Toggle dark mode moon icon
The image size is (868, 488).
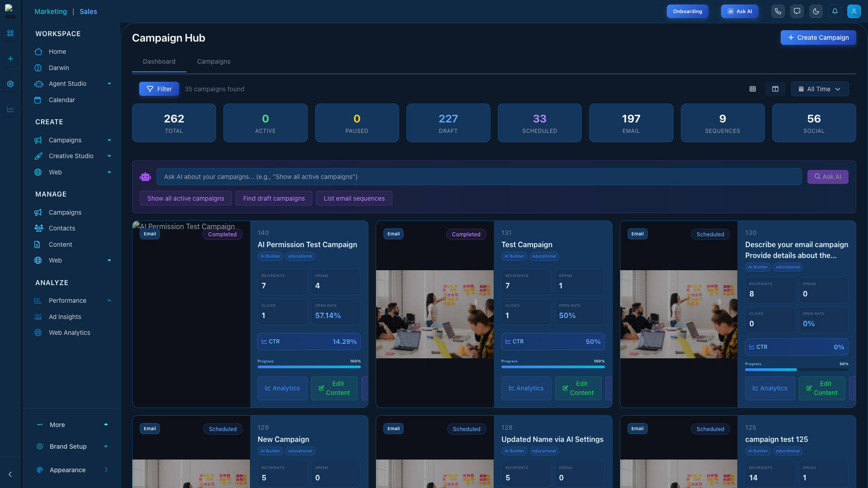(x=816, y=11)
